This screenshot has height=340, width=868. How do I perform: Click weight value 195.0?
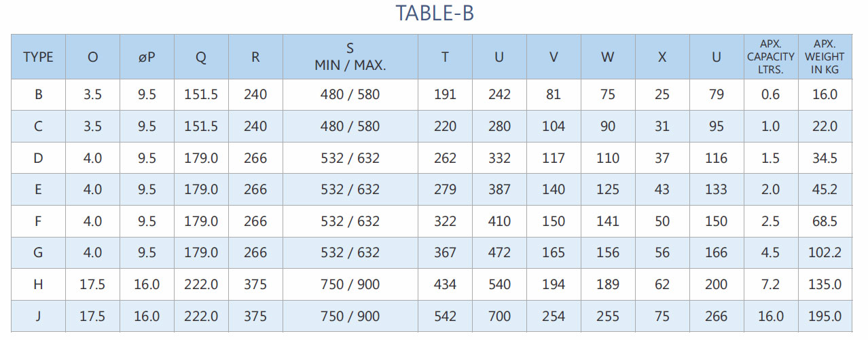[825, 316]
